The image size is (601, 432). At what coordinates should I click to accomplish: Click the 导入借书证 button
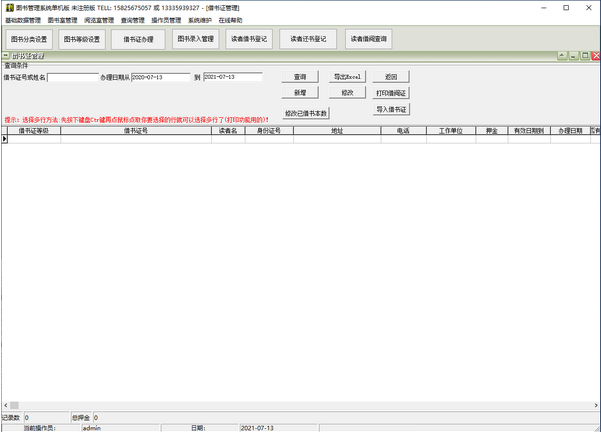click(391, 108)
